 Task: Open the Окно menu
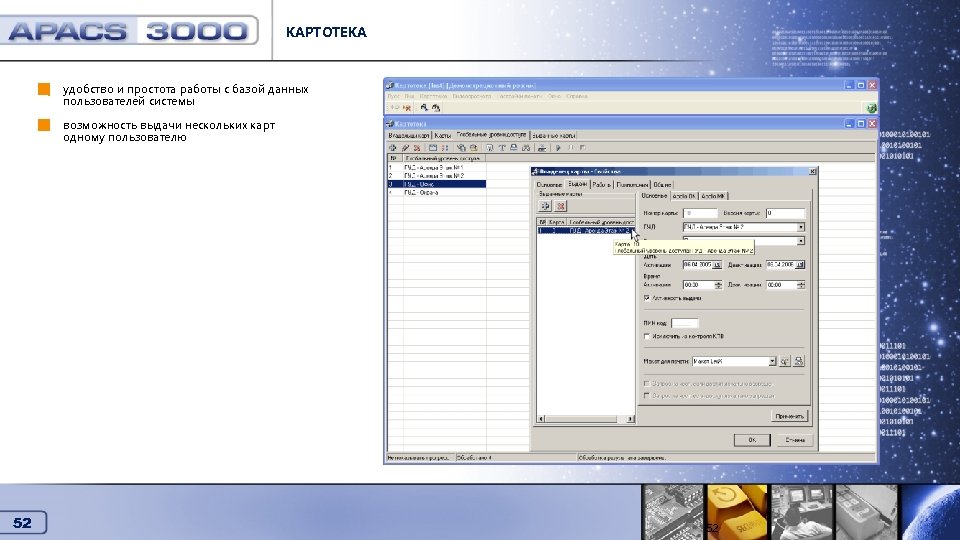click(x=554, y=96)
